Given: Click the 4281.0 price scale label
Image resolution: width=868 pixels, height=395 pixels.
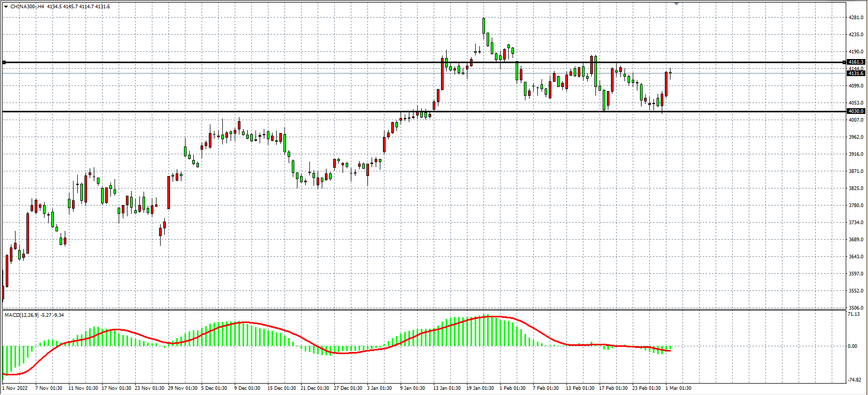Looking at the screenshot, I should coord(856,18).
